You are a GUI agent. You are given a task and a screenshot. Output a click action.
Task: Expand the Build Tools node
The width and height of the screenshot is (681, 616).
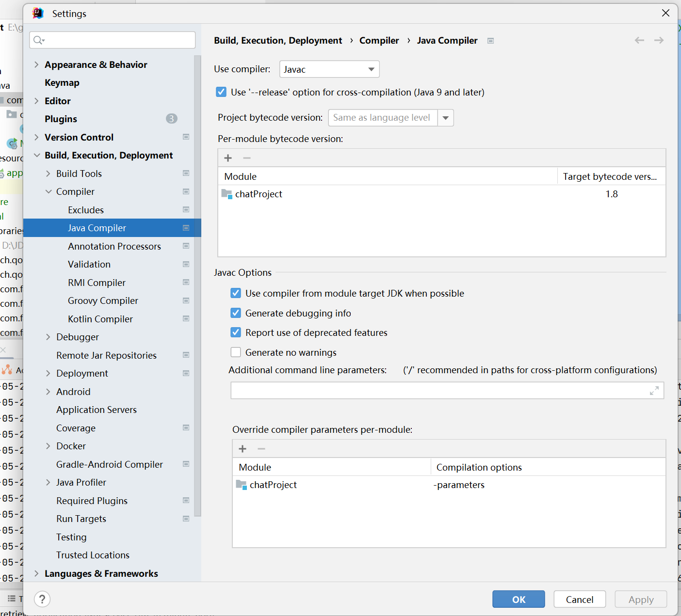click(48, 174)
